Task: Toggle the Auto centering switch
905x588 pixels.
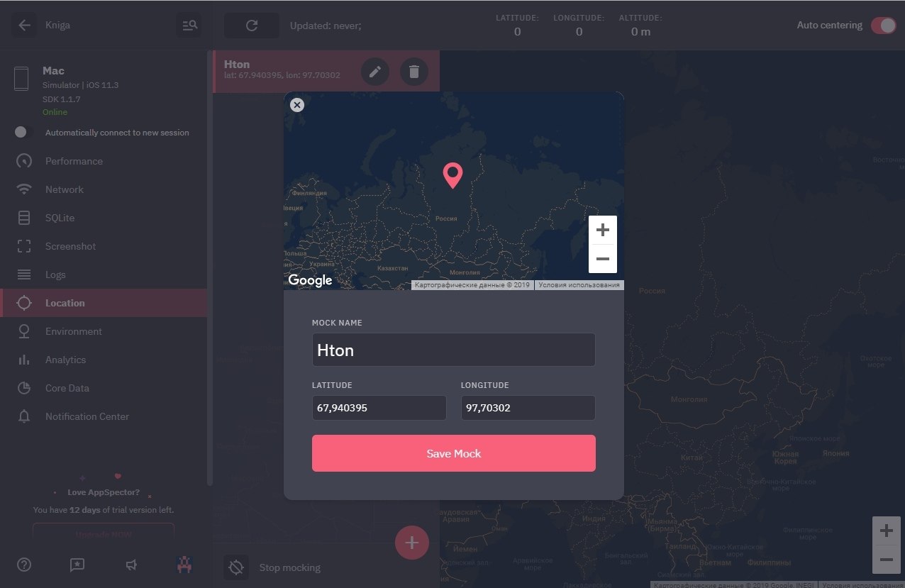Action: (x=883, y=26)
